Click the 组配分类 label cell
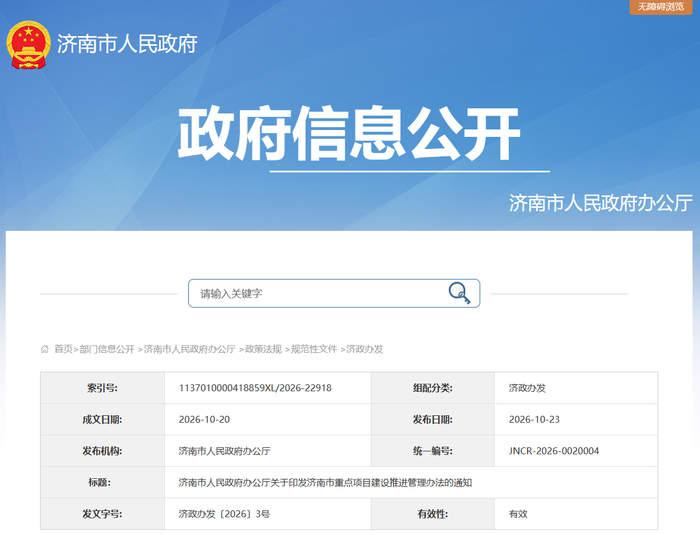The width and height of the screenshot is (700, 535). coord(433,388)
